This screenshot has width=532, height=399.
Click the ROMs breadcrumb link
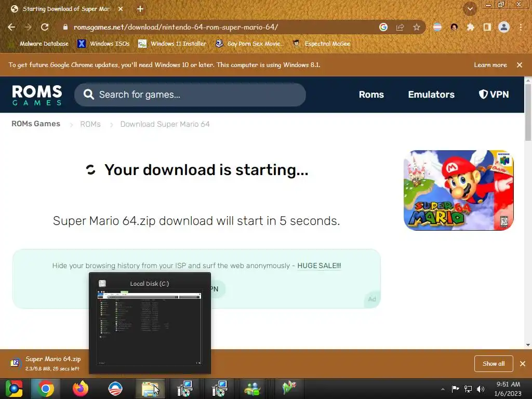90,124
